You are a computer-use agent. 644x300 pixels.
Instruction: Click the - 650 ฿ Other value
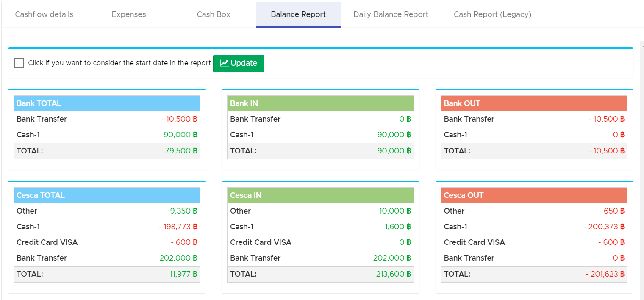(612, 211)
